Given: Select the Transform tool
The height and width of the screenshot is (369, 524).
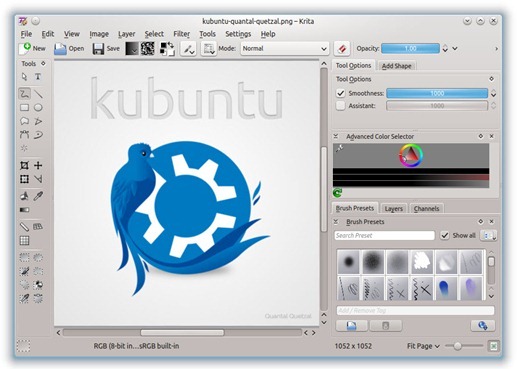Looking at the screenshot, I should (24, 179).
